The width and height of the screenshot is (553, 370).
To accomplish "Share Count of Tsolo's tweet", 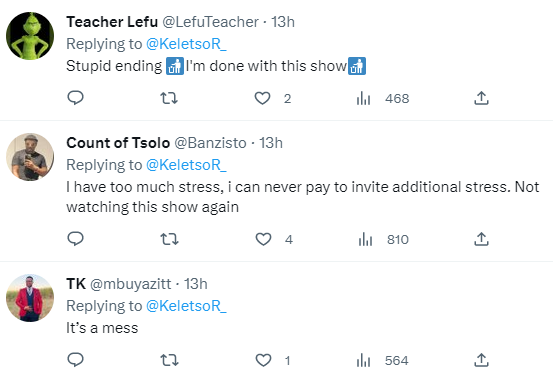I will (481, 239).
